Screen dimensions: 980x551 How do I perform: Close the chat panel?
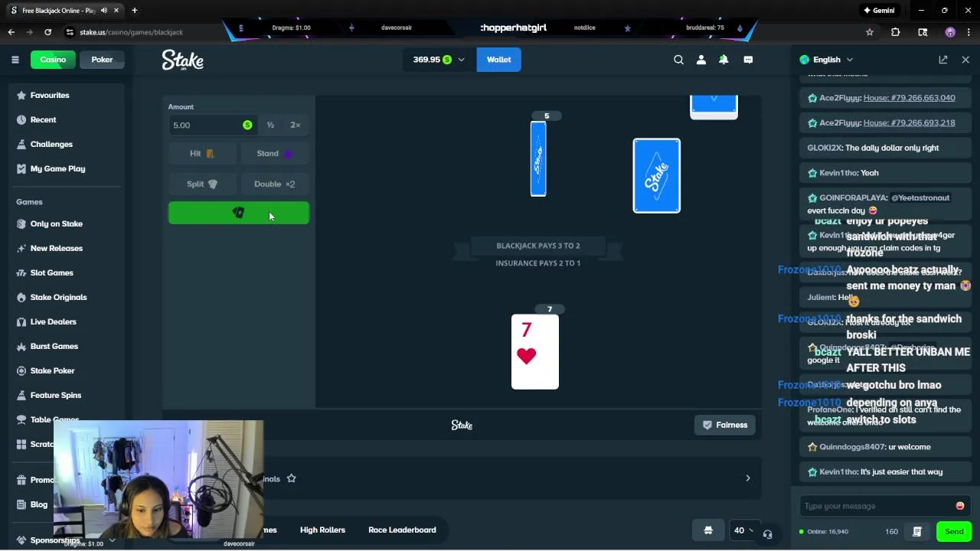pyautogui.click(x=965, y=60)
